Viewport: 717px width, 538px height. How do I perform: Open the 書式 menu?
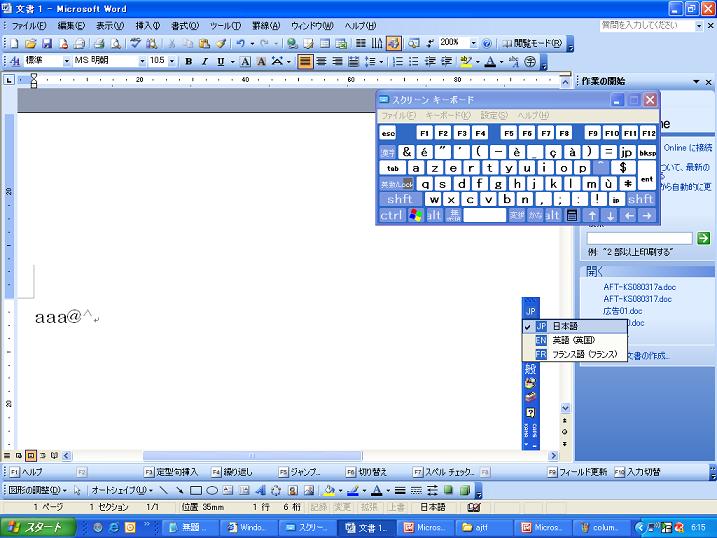tap(185, 26)
